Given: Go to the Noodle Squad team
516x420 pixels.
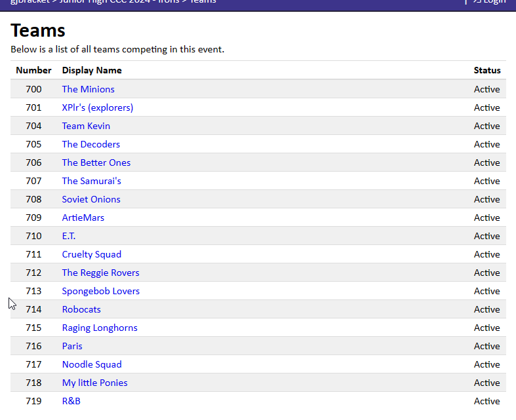Looking at the screenshot, I should (x=92, y=364).
